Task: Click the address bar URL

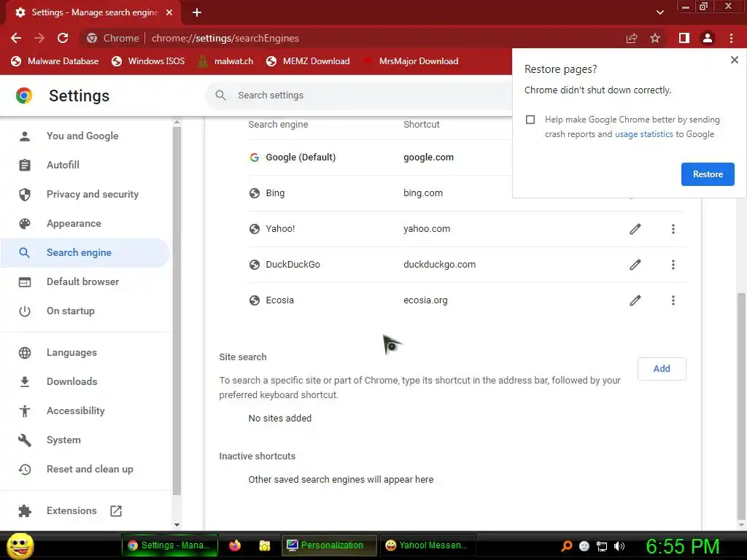Action: [225, 38]
